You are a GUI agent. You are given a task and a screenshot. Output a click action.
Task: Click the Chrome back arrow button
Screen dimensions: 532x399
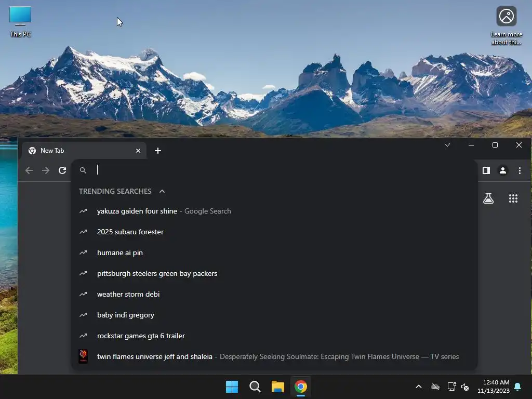(x=29, y=170)
